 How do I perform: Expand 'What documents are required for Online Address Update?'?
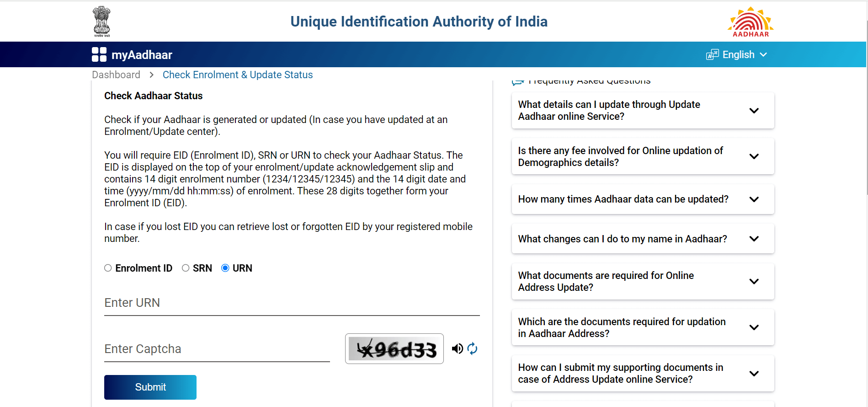coord(754,281)
